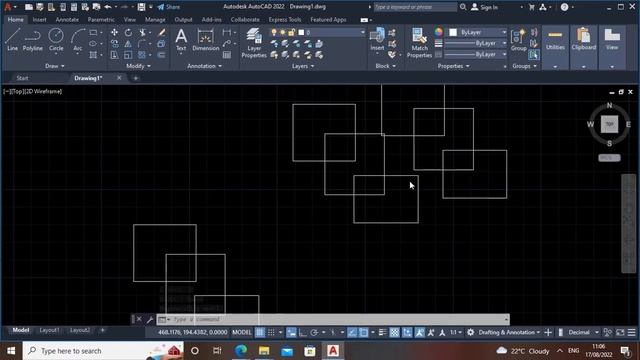Screen dimensions: 640x360
Task: Select the Copy tool in Modify panel
Action: (x=114, y=44)
